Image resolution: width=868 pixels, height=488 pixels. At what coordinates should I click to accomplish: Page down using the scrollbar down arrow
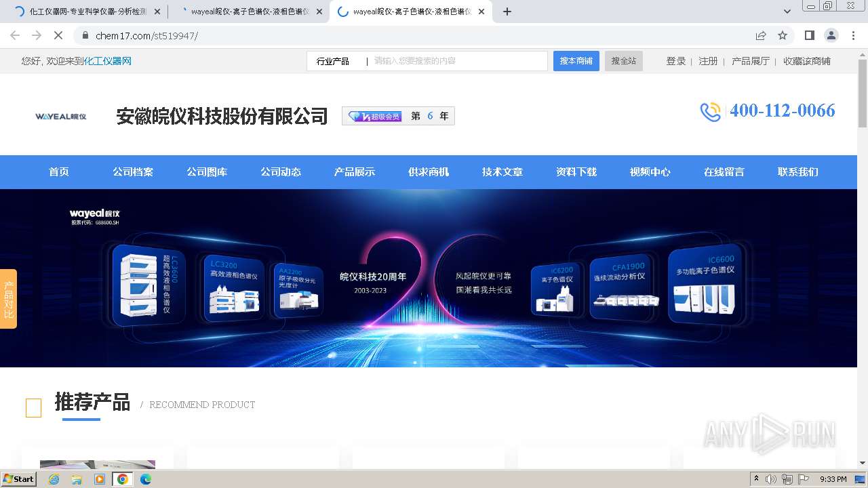[862, 464]
